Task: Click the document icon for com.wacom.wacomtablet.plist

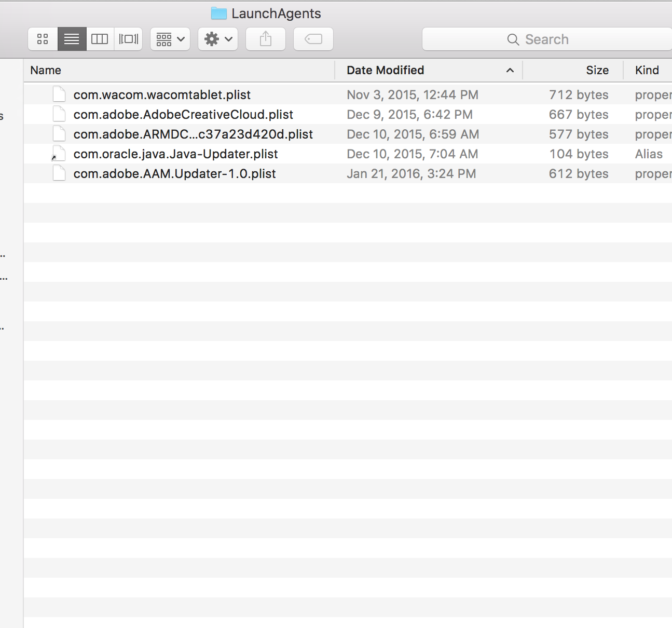Action: [59, 94]
